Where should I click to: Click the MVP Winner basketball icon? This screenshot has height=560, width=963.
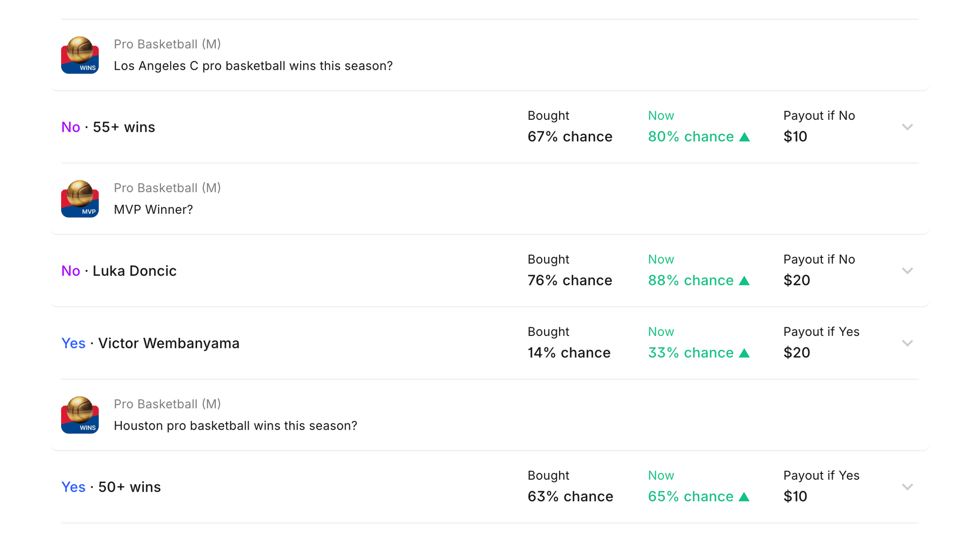tap(80, 199)
